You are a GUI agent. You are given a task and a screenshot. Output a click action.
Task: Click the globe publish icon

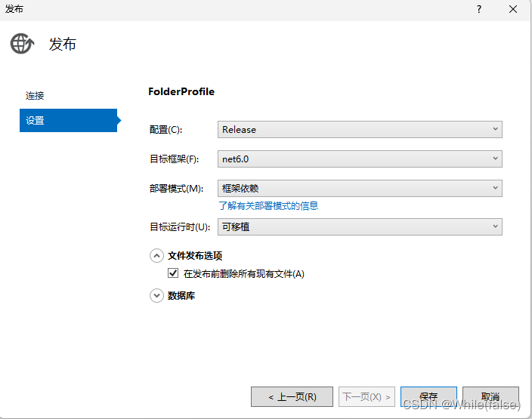[x=22, y=44]
